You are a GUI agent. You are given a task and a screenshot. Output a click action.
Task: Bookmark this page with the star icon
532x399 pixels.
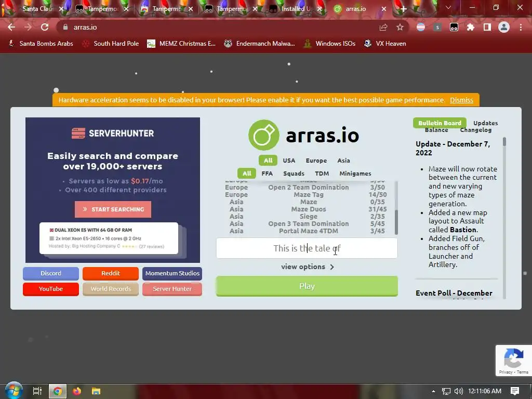[400, 27]
